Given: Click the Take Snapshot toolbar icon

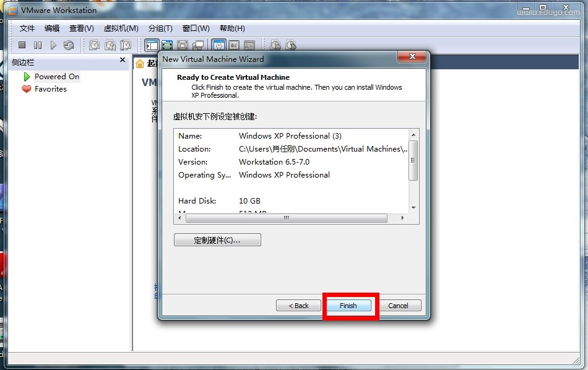Looking at the screenshot, I should point(94,45).
